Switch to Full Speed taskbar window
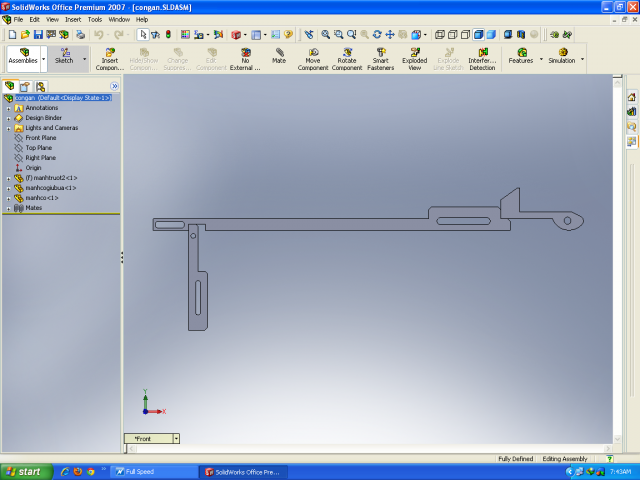Image resolution: width=640 pixels, height=480 pixels. coord(154,472)
